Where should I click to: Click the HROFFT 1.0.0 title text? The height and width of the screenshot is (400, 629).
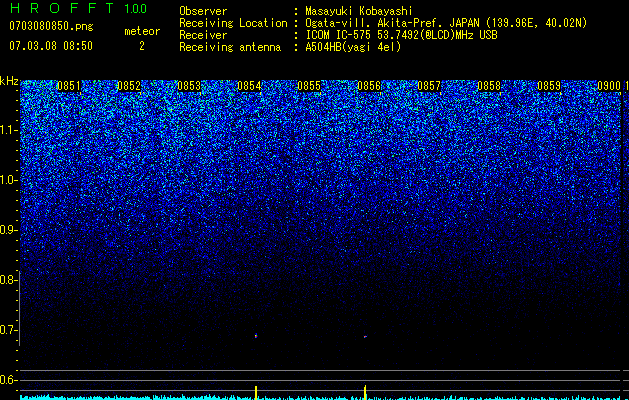coord(78,8)
